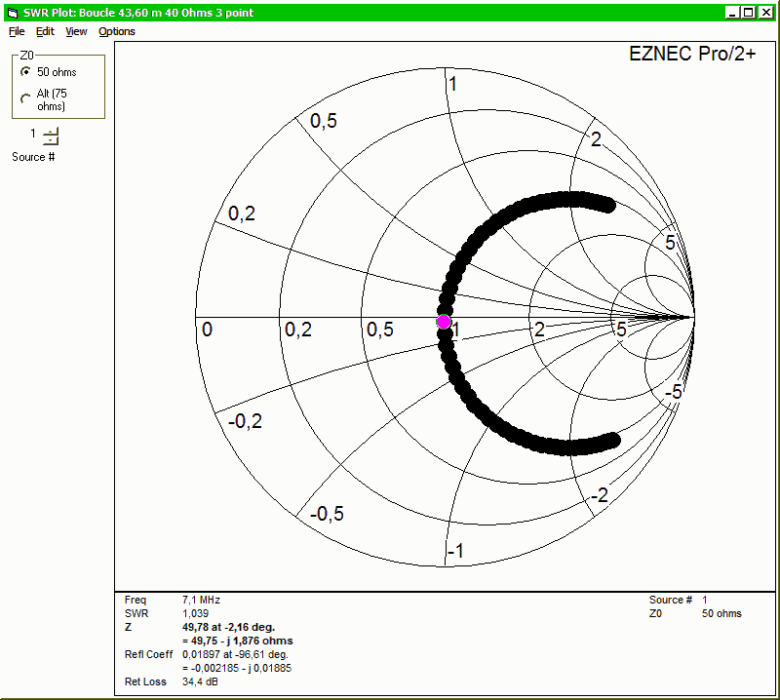
Task: Click the value -0,002185 - j 0,01885
Action: 237,668
